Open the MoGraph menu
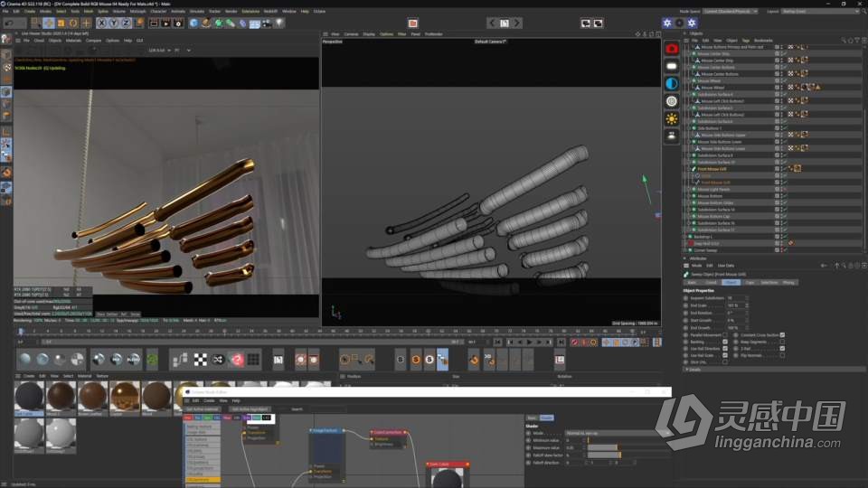868x488 pixels. pyautogui.click(x=137, y=11)
